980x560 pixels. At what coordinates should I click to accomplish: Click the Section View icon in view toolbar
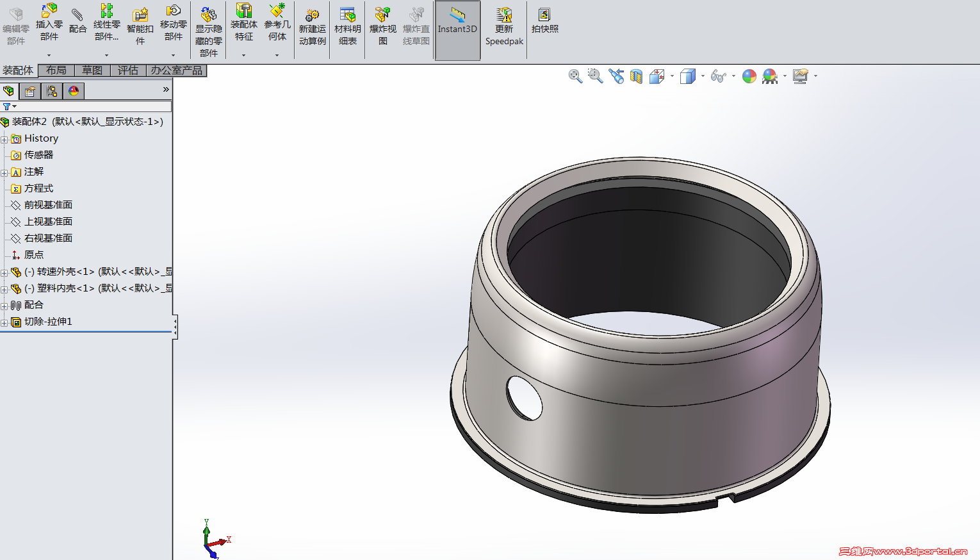636,77
